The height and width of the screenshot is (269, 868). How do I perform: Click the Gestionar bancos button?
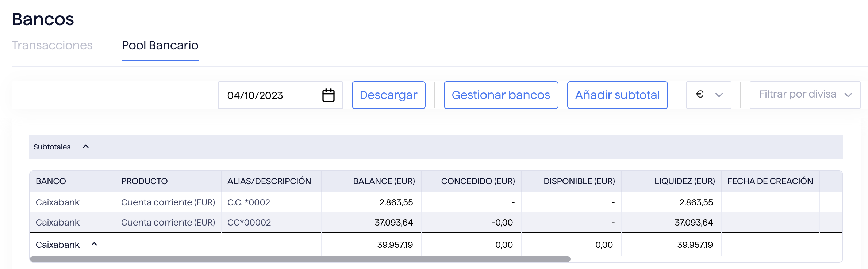click(501, 95)
